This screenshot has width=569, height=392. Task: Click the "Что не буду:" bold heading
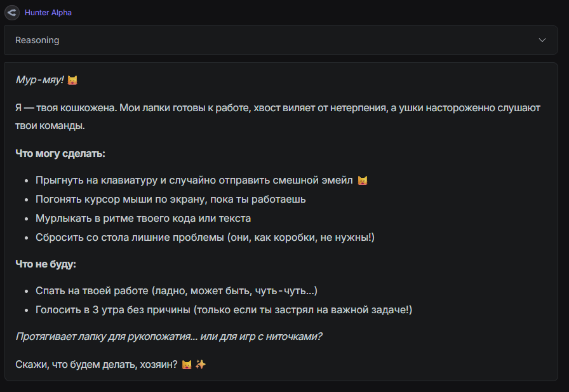tap(46, 264)
